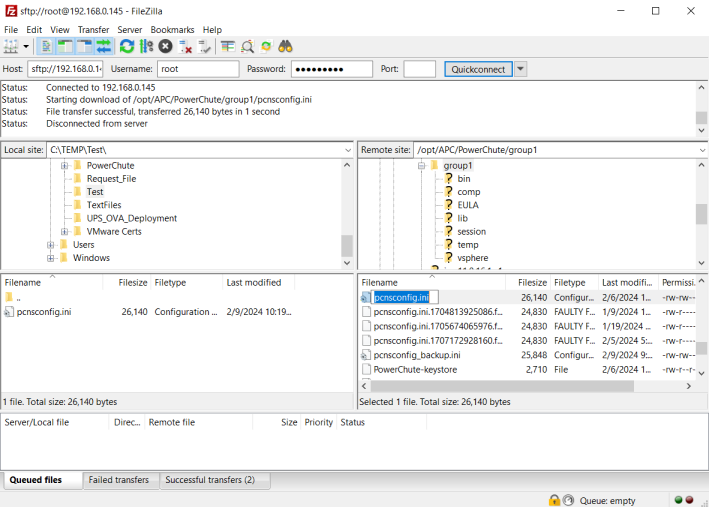Click the Reconnect to last server icon
This screenshot has width=709, height=507.
point(204,47)
